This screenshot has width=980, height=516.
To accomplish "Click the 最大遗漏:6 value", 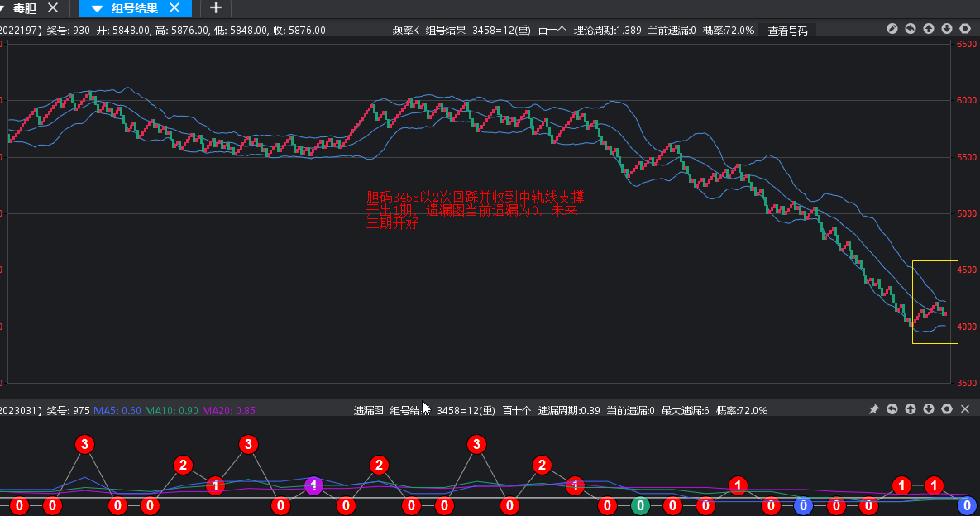I will (x=685, y=410).
